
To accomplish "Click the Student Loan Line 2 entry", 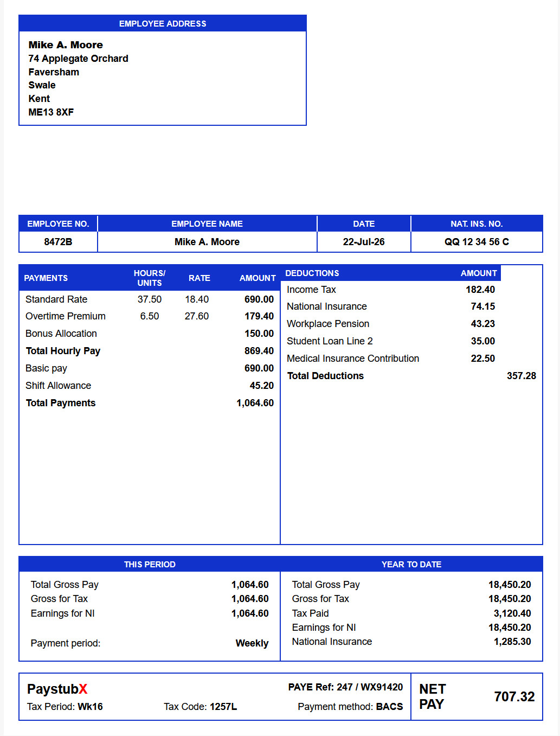I will pos(330,341).
